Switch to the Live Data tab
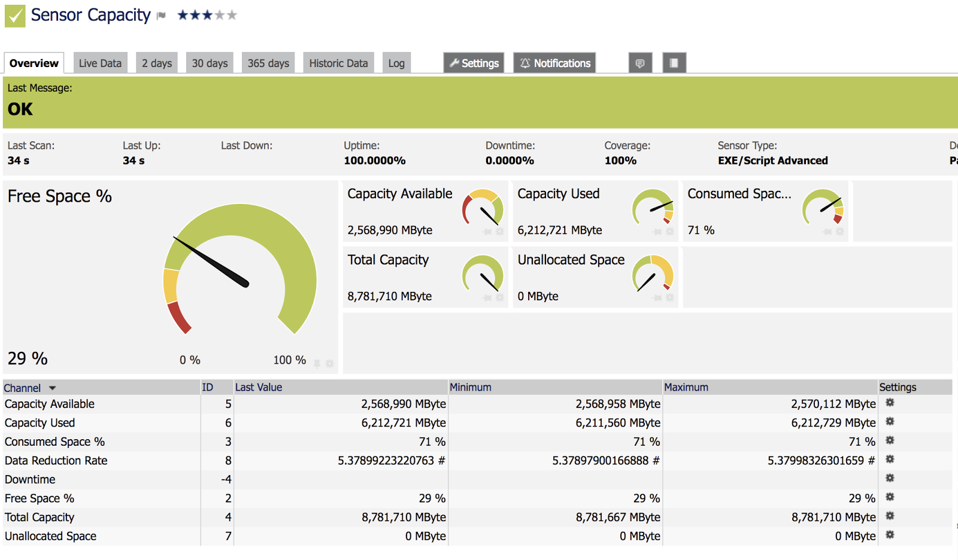 click(99, 62)
